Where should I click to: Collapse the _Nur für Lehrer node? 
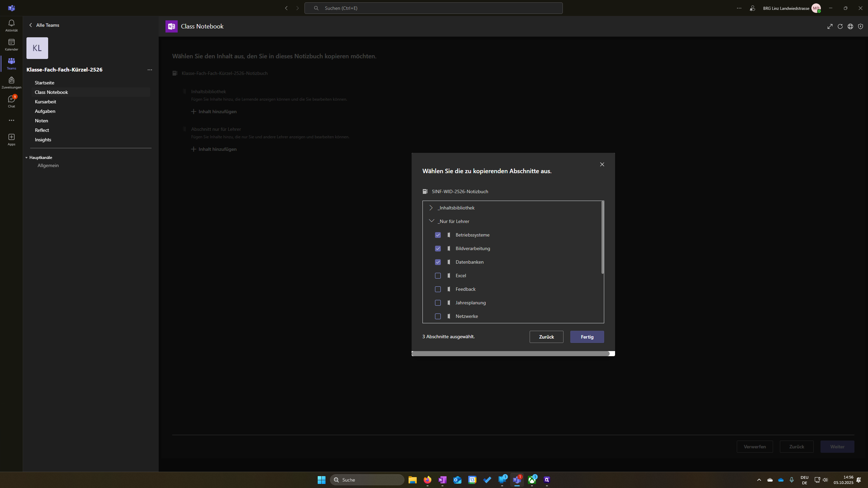pyautogui.click(x=431, y=221)
